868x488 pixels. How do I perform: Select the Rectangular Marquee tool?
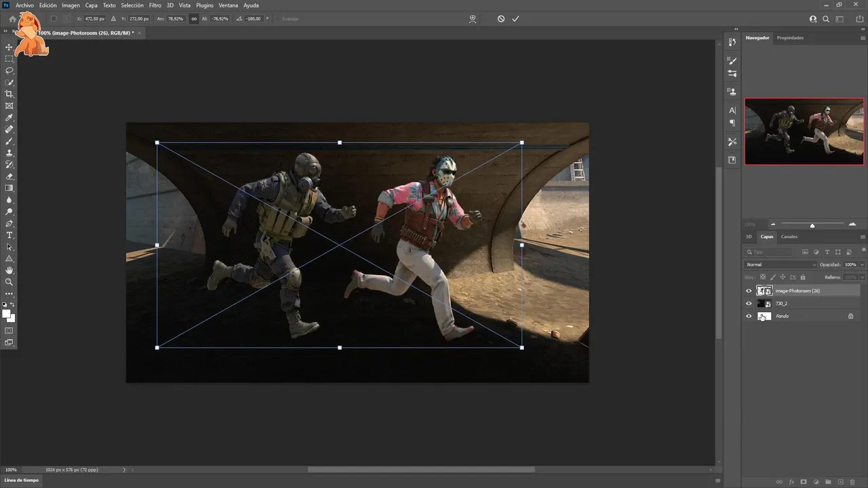pyautogui.click(x=9, y=59)
